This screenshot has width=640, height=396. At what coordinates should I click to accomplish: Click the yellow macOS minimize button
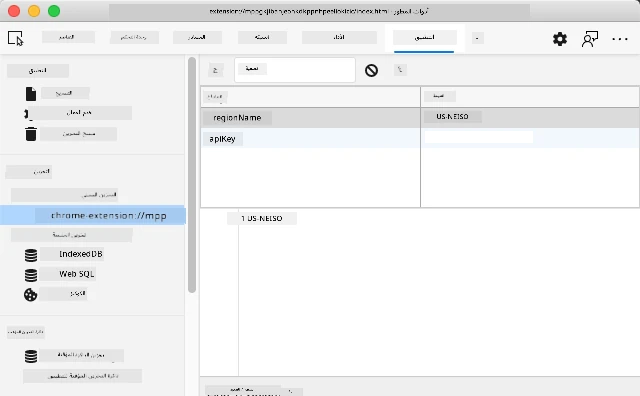coord(34,11)
